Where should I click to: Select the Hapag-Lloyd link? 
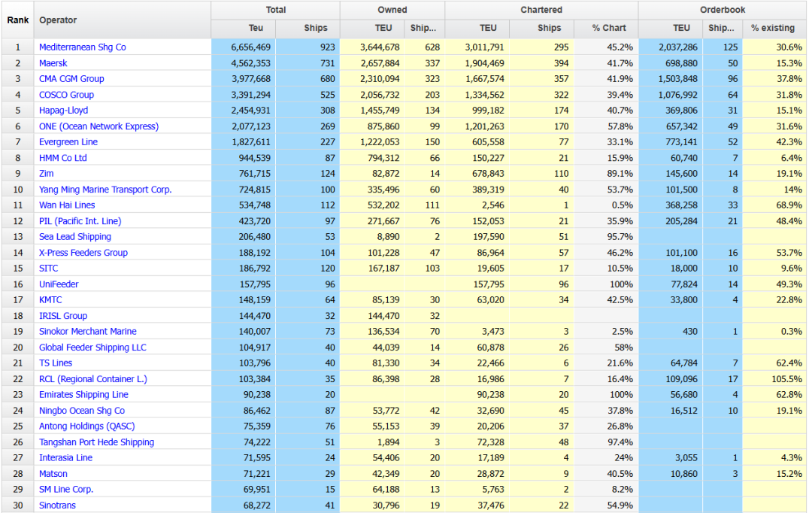[63, 111]
